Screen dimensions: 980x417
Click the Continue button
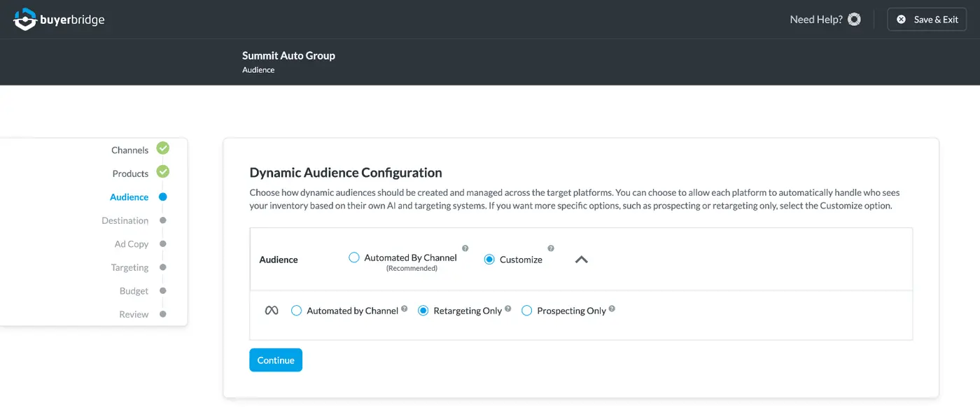click(x=276, y=360)
